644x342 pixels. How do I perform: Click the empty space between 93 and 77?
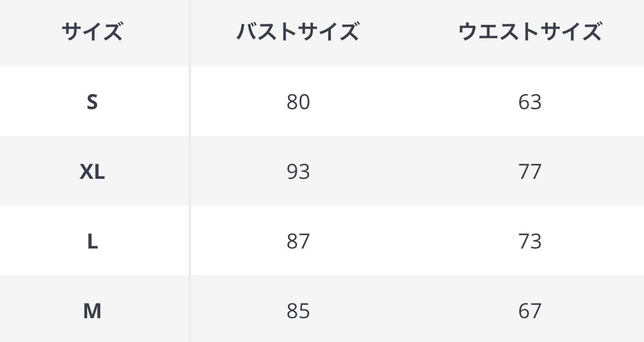[413, 172]
